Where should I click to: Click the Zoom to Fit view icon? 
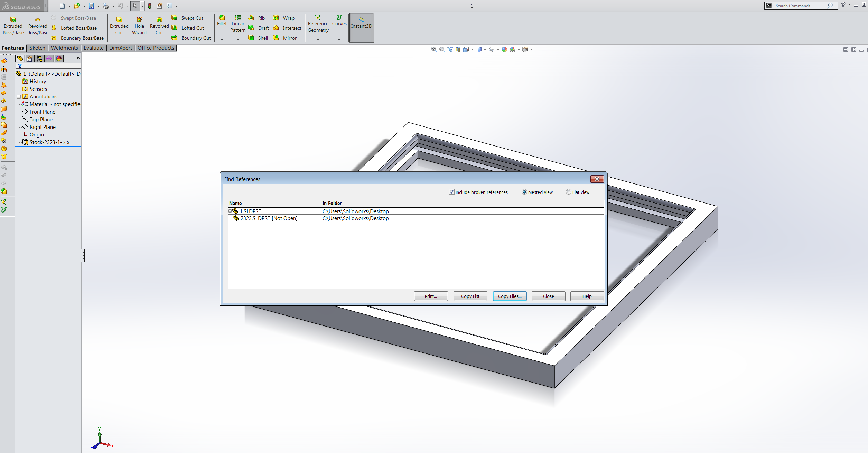pyautogui.click(x=434, y=49)
